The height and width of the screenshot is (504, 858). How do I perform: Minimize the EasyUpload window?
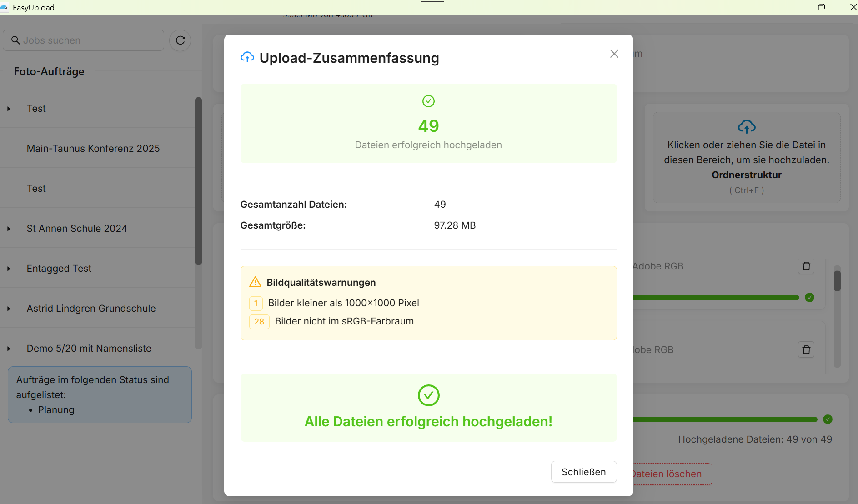790,7
